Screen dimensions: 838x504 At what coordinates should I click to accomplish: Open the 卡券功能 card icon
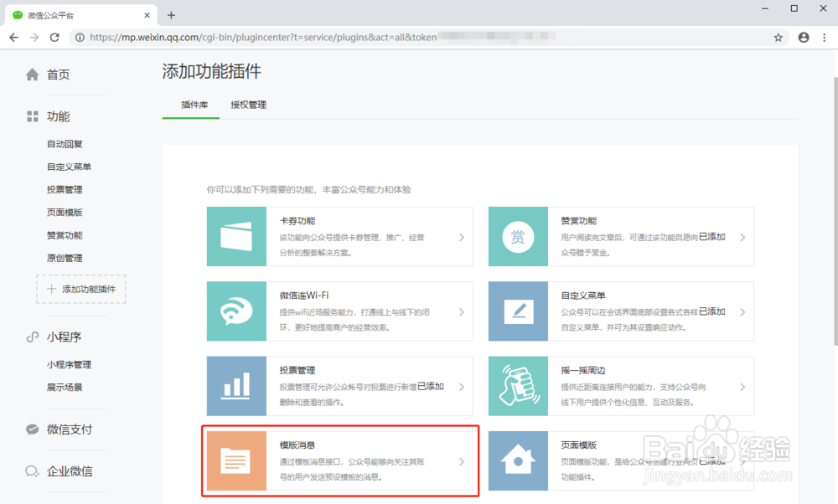(236, 237)
